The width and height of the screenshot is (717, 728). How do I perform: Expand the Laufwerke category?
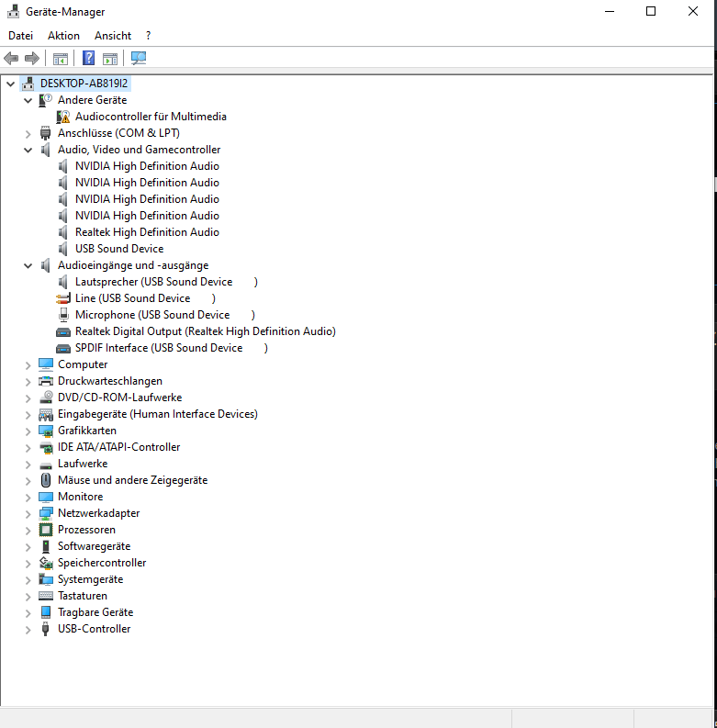tap(28, 465)
